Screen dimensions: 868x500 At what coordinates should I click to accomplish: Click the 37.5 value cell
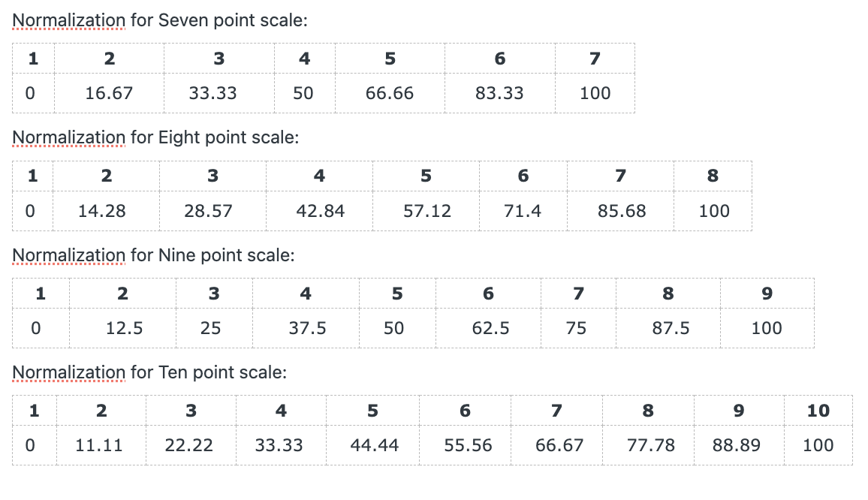tap(306, 328)
